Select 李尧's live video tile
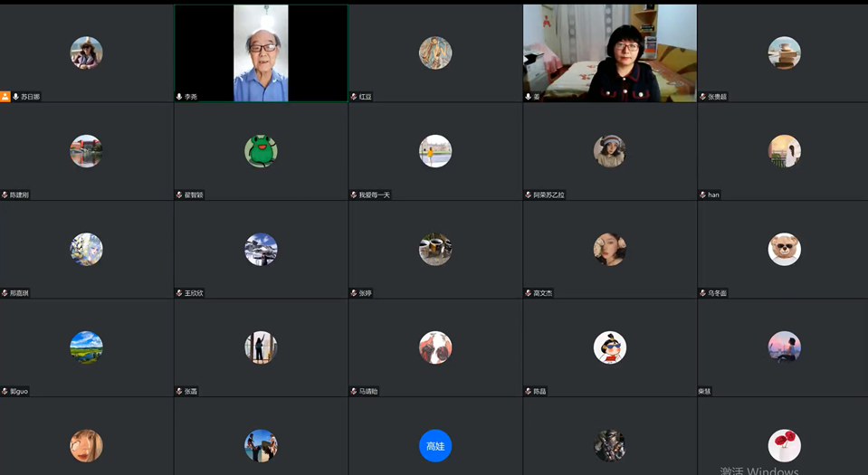 point(261,52)
